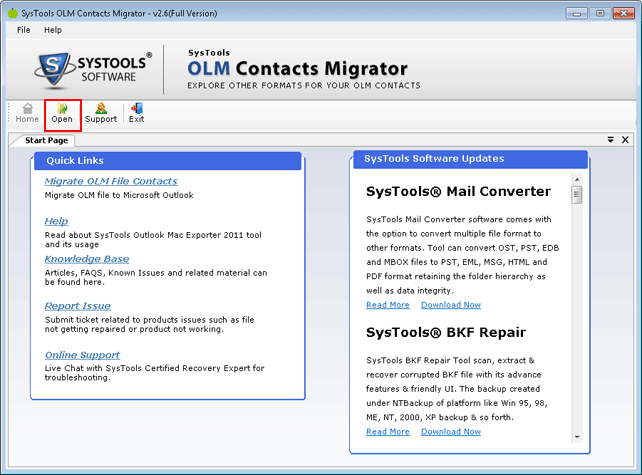Click Read More under BKF Repair
This screenshot has height=475, width=642.
tap(388, 432)
